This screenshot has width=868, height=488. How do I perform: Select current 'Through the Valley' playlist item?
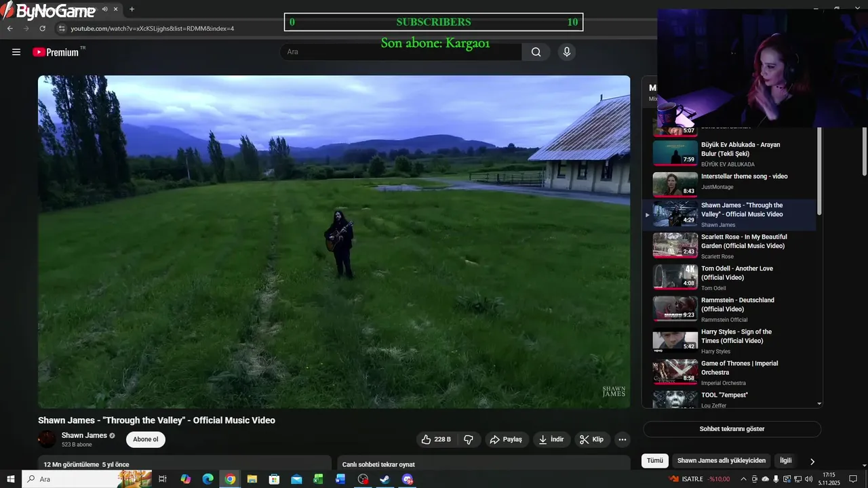coord(729,215)
